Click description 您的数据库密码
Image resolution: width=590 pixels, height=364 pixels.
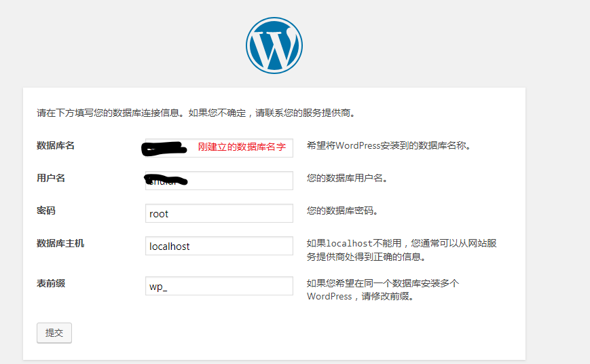point(342,211)
